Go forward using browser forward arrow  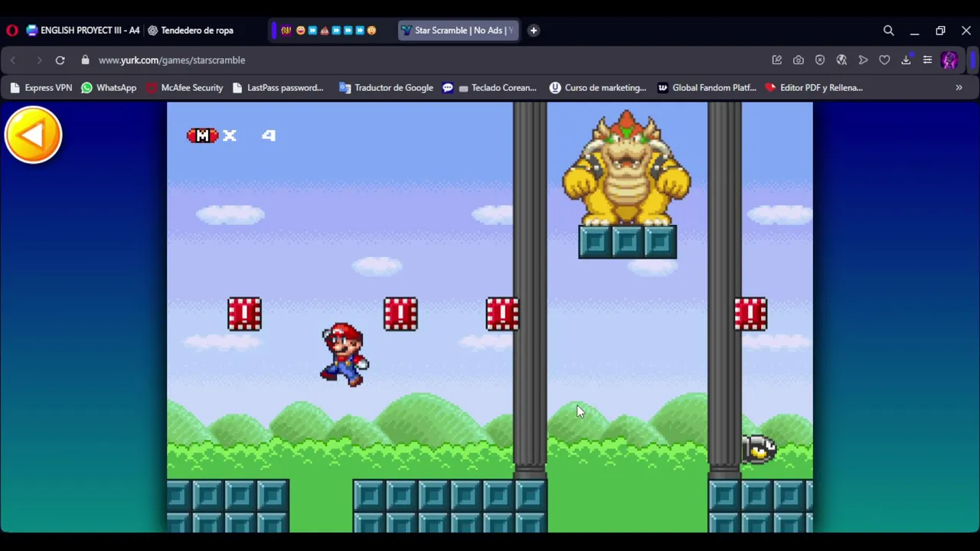[x=38, y=60]
